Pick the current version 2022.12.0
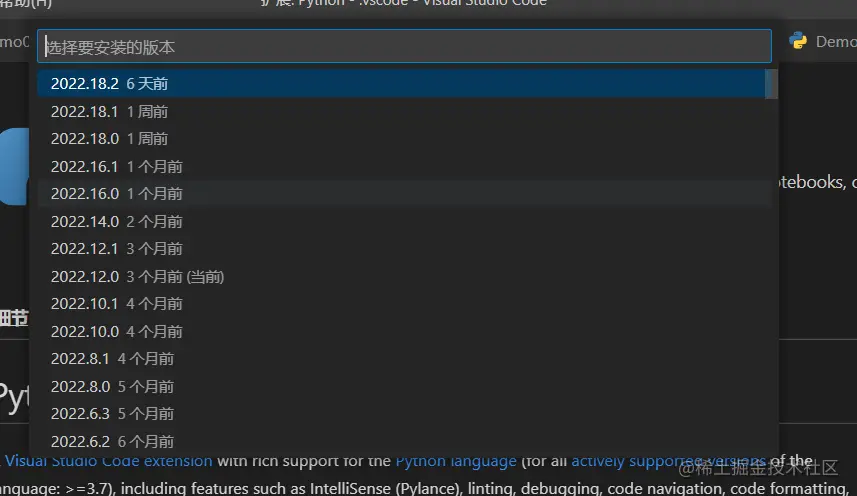The width and height of the screenshot is (857, 496). [x=401, y=276]
